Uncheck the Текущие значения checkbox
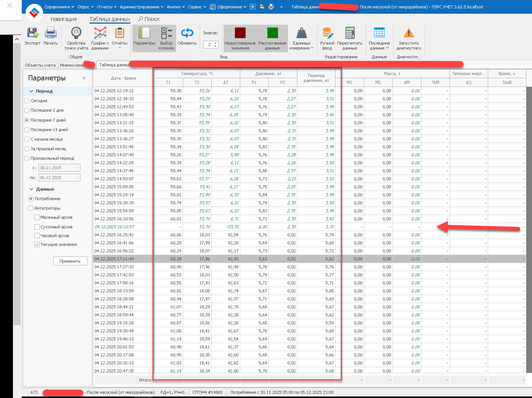 (x=37, y=244)
